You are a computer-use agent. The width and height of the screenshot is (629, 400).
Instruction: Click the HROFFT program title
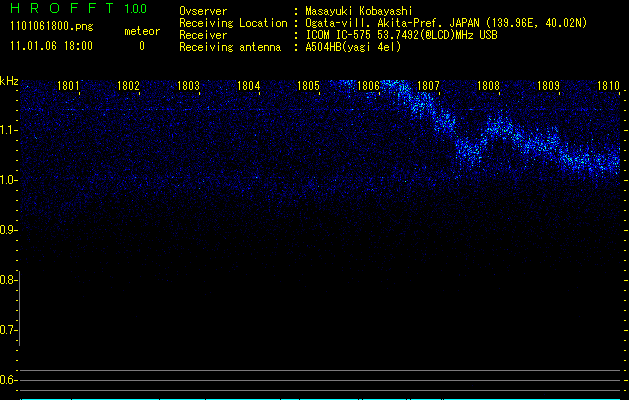(x=62, y=8)
